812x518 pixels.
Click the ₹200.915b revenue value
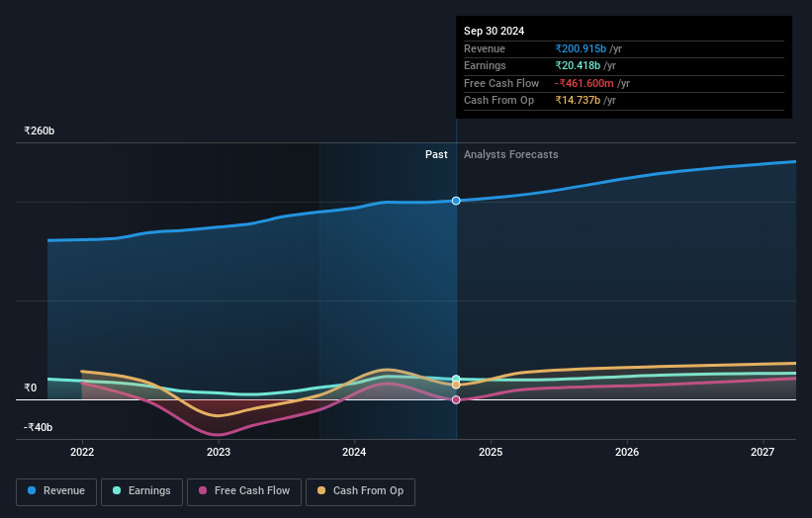pyautogui.click(x=581, y=48)
